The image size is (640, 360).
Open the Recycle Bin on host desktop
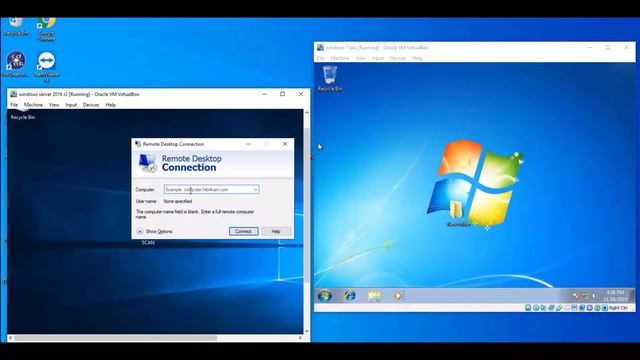[x=16, y=27]
